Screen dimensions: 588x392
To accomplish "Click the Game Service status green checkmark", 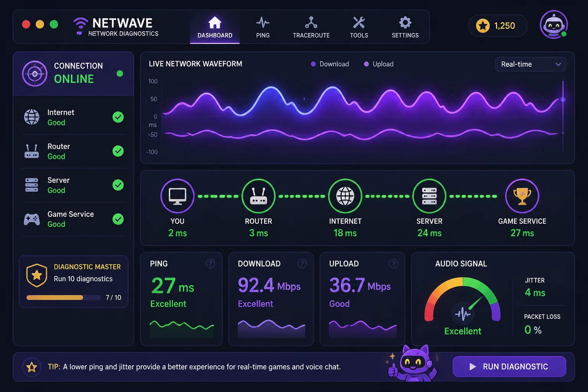I will [x=118, y=219].
